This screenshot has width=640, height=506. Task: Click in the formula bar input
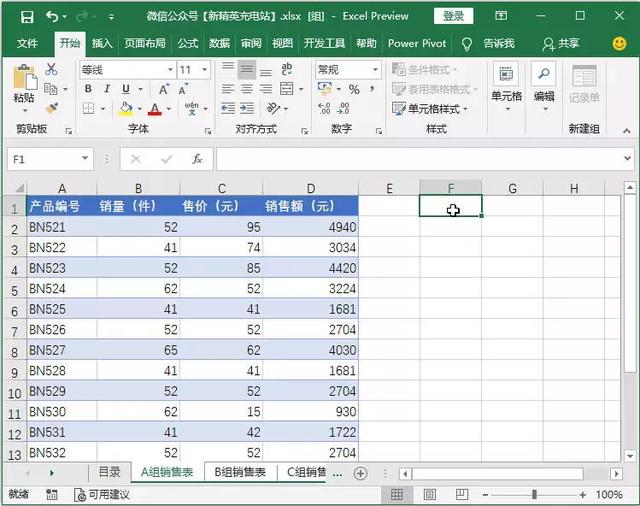pos(418,159)
